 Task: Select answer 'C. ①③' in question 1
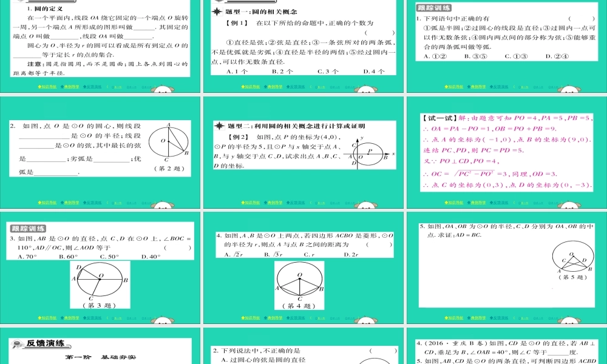click(x=516, y=56)
